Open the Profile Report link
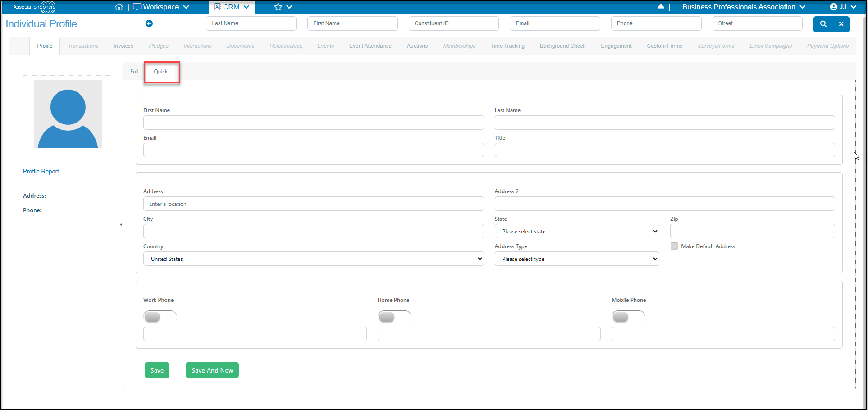The image size is (868, 410). 41,172
